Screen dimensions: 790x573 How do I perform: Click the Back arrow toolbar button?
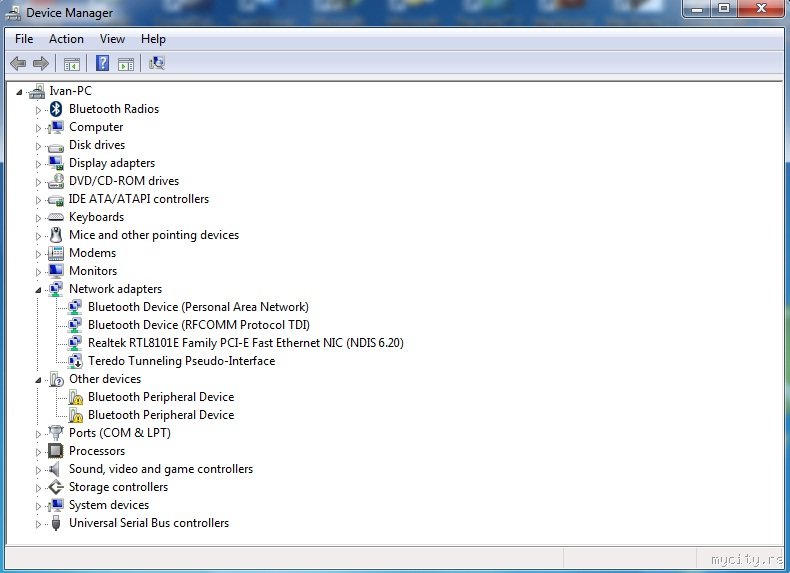[18, 63]
